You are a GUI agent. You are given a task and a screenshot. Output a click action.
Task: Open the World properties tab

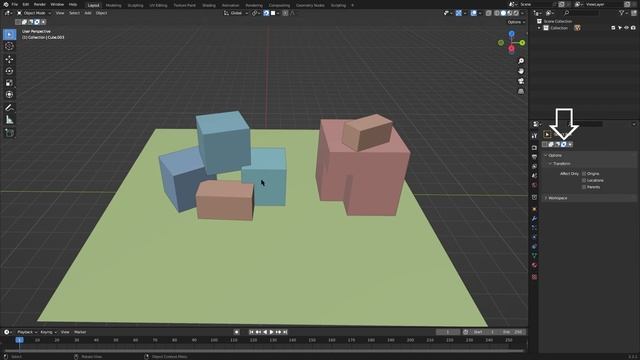534,185
